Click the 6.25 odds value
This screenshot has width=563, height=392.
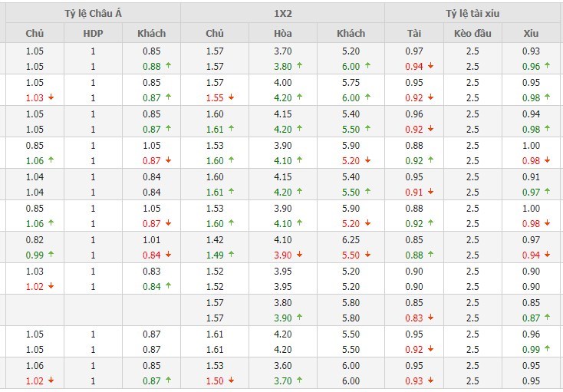(x=351, y=240)
